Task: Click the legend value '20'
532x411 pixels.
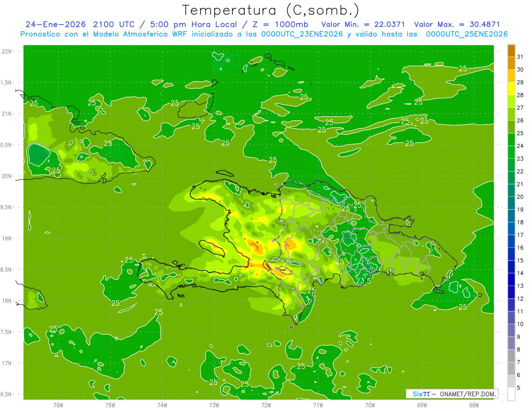Action: point(520,197)
